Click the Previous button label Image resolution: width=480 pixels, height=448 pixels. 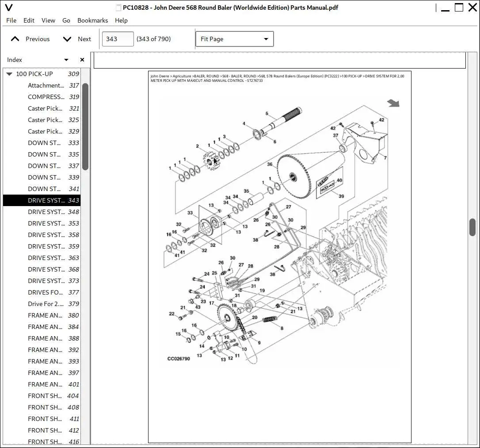38,39
